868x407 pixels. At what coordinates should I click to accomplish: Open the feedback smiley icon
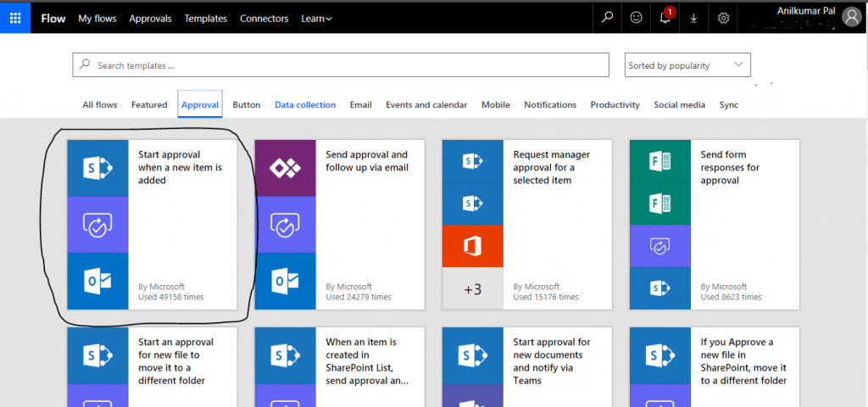[637, 17]
